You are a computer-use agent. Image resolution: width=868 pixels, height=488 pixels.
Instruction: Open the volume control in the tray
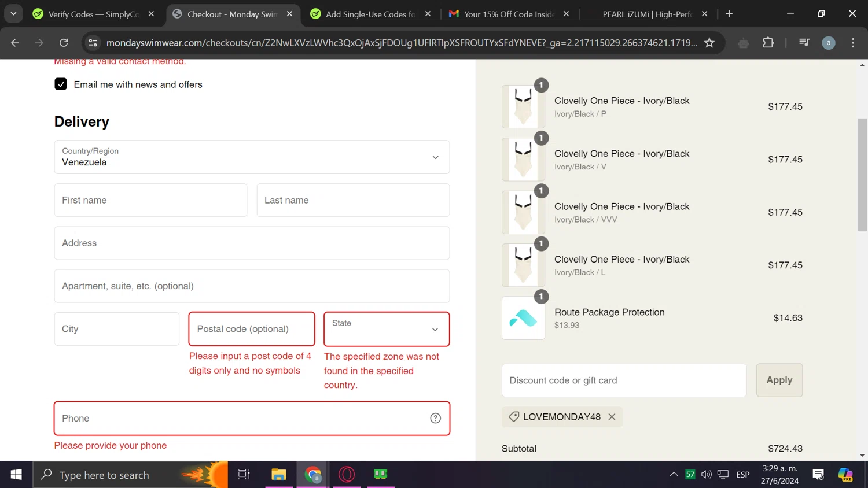(x=707, y=475)
